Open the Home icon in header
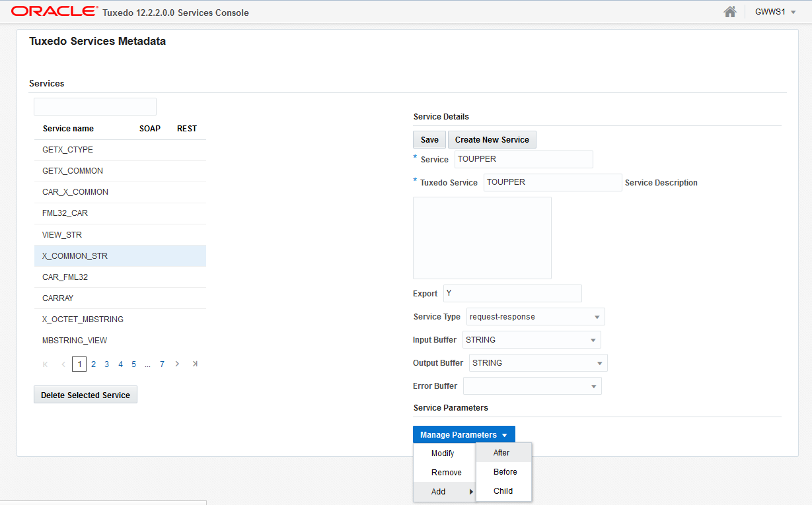 (730, 12)
